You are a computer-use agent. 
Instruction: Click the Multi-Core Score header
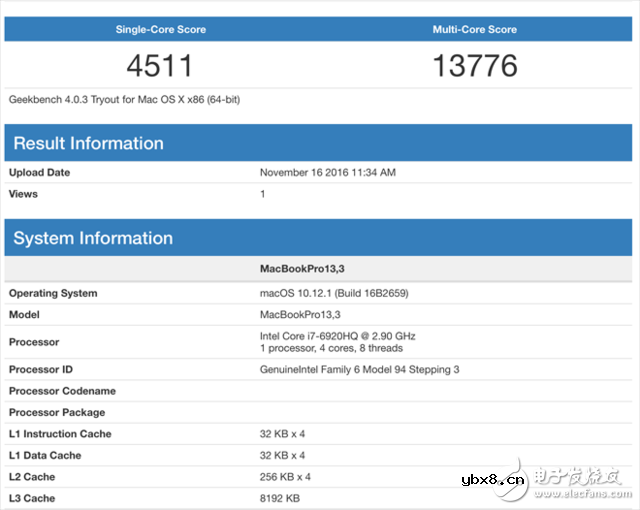click(475, 29)
